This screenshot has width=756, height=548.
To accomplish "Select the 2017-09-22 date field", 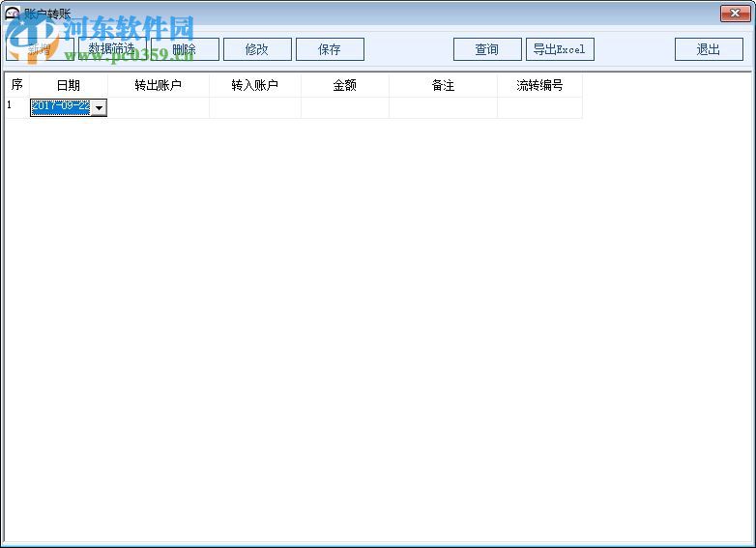I will click(61, 108).
